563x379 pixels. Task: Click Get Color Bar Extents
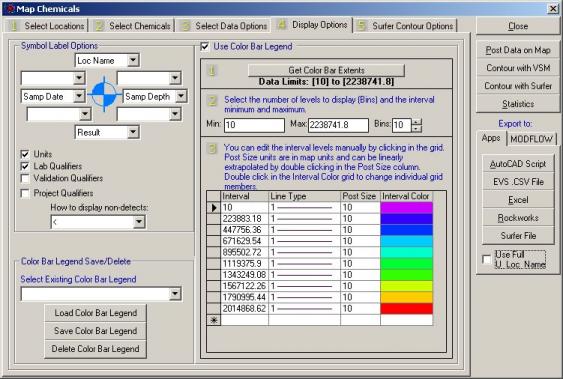[x=326, y=70]
